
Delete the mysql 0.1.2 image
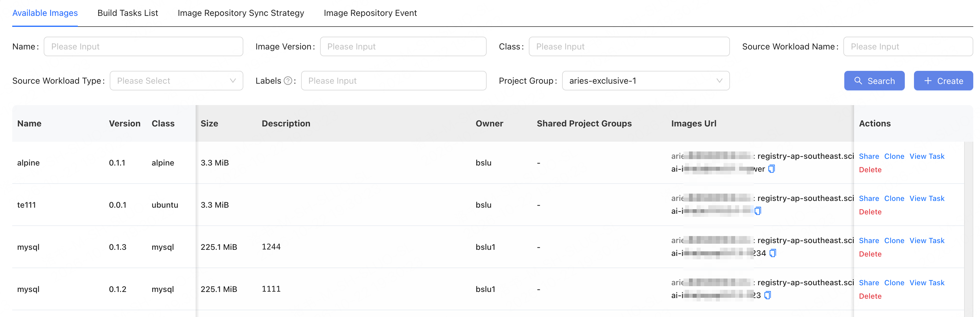(870, 296)
